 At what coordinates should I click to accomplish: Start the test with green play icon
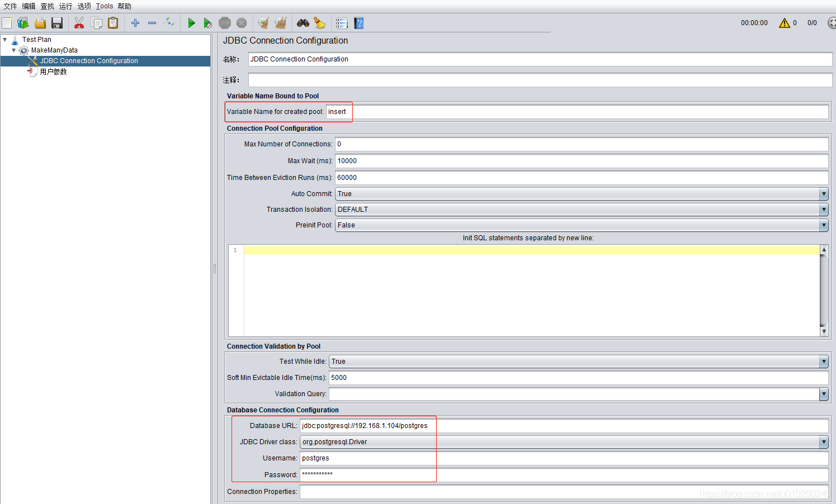(x=191, y=23)
